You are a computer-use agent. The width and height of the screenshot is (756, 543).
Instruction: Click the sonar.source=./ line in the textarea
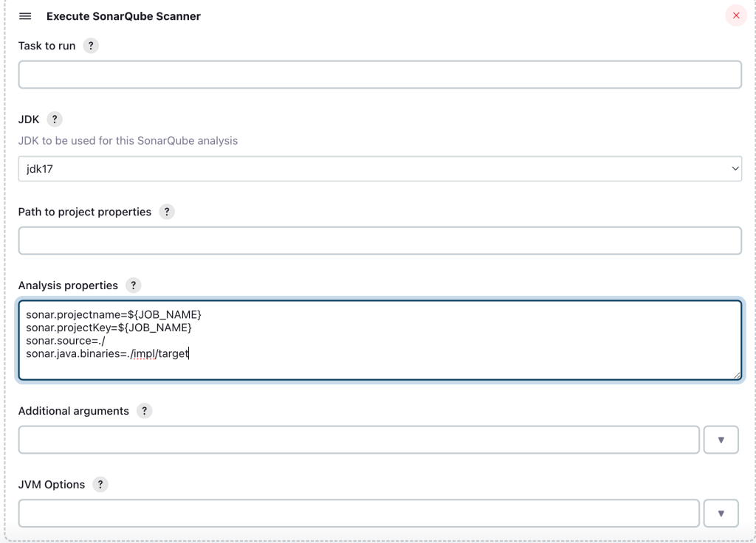point(66,341)
